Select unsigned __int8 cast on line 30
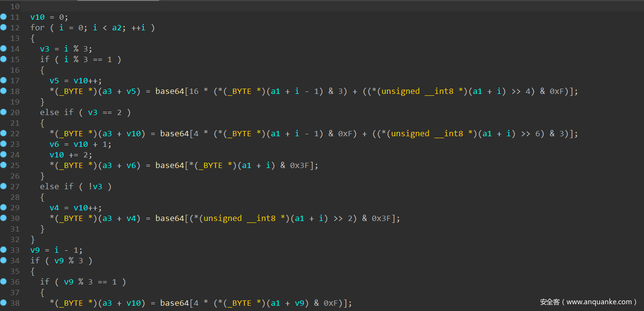Viewport: 644px width, 311px height. pos(236,219)
